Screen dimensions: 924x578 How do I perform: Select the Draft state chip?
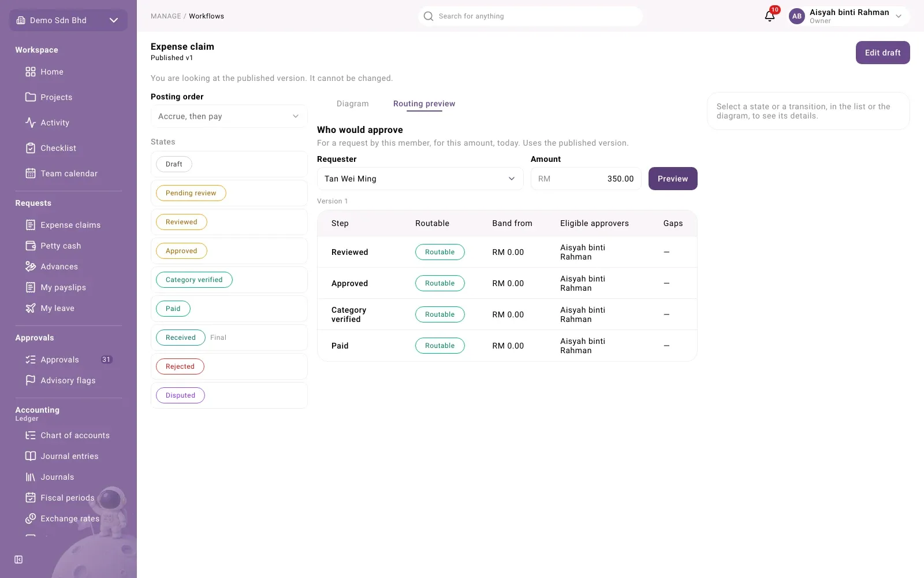174,164
